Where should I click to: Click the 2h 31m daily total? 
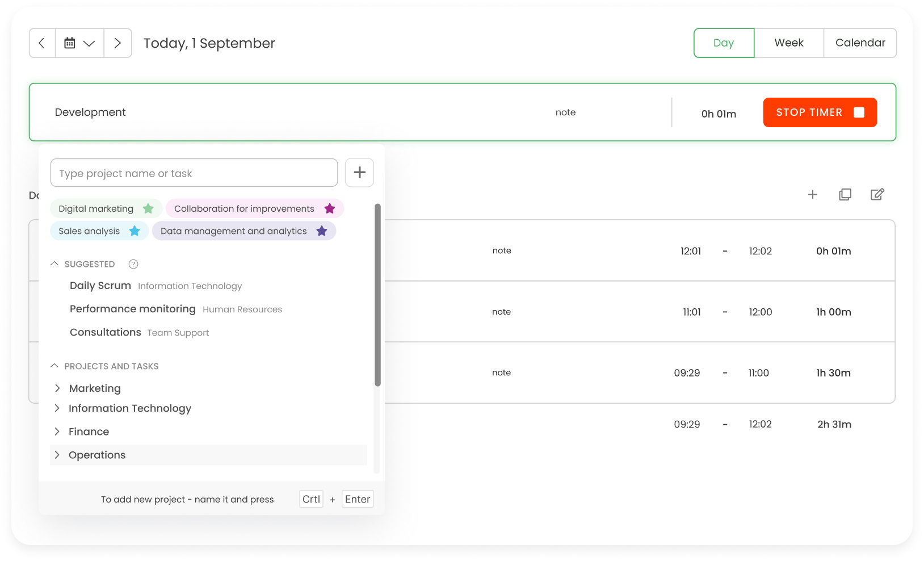click(834, 424)
